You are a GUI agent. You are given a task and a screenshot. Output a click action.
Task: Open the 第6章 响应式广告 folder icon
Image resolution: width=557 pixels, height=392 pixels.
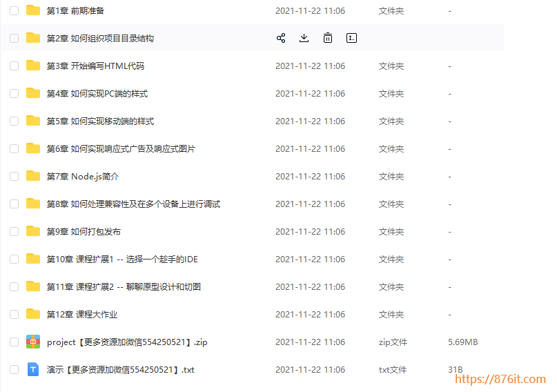(33, 148)
